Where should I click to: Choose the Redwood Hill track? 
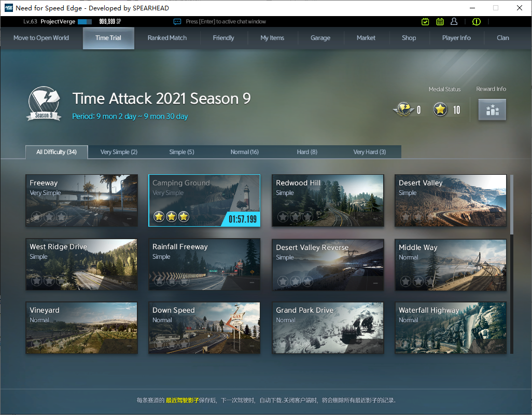point(328,201)
